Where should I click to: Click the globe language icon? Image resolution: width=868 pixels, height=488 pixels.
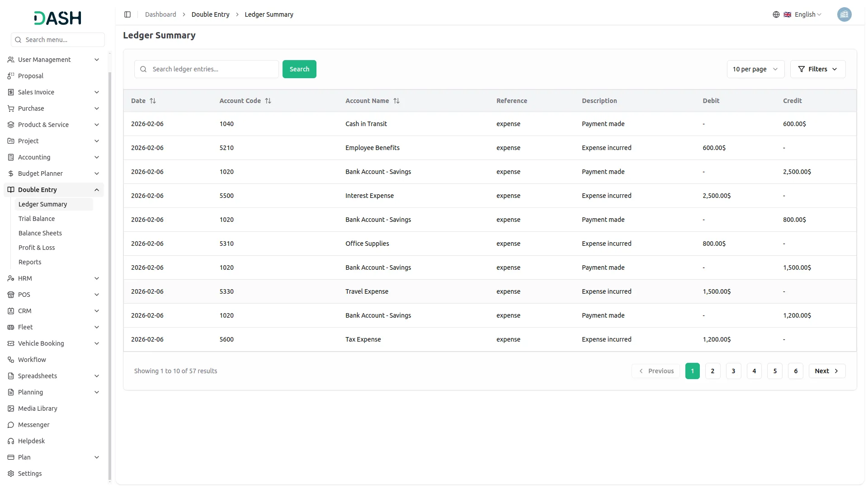[776, 14]
